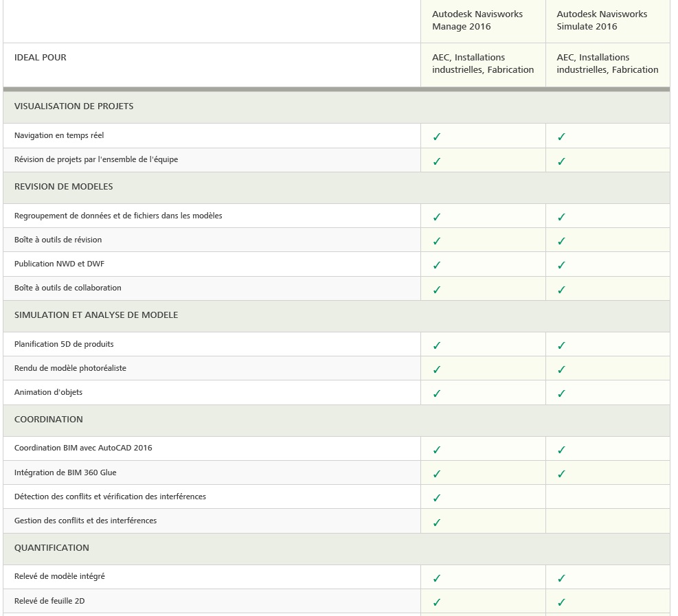Click the "Boîte à outils de collaboration" label
Screen dimensions: 678x616
pyautogui.click(x=67, y=288)
